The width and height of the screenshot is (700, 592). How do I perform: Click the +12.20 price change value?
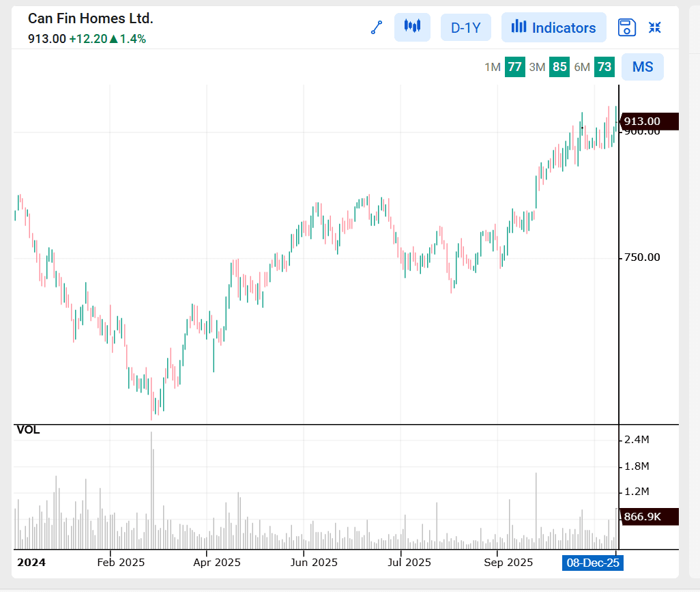(89, 39)
